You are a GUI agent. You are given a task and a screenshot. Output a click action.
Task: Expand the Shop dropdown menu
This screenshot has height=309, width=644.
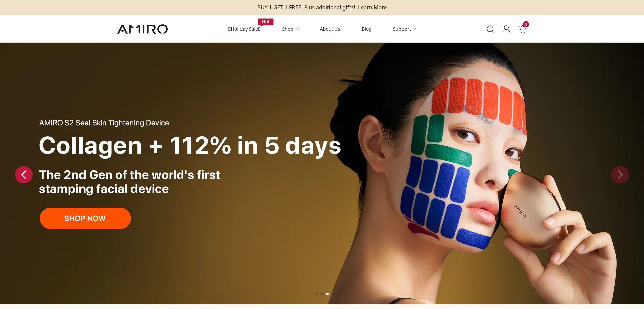point(290,29)
